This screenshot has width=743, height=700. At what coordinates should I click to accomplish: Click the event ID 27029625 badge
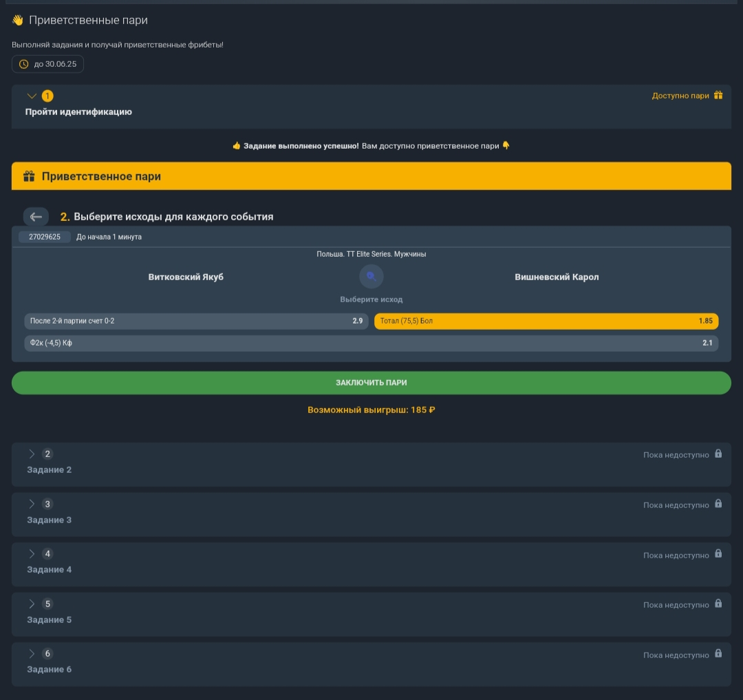45,237
